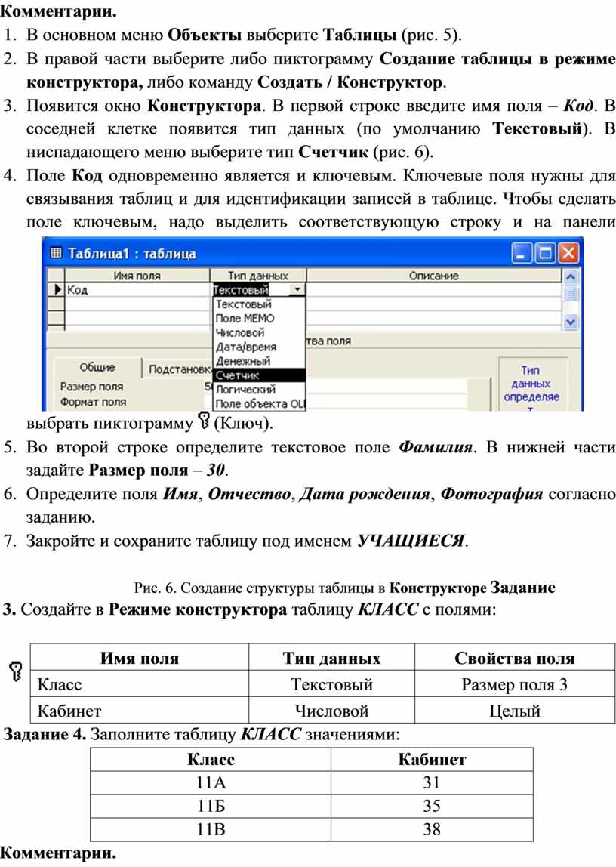
Task: Click the 31 value cell
Action: tap(432, 782)
